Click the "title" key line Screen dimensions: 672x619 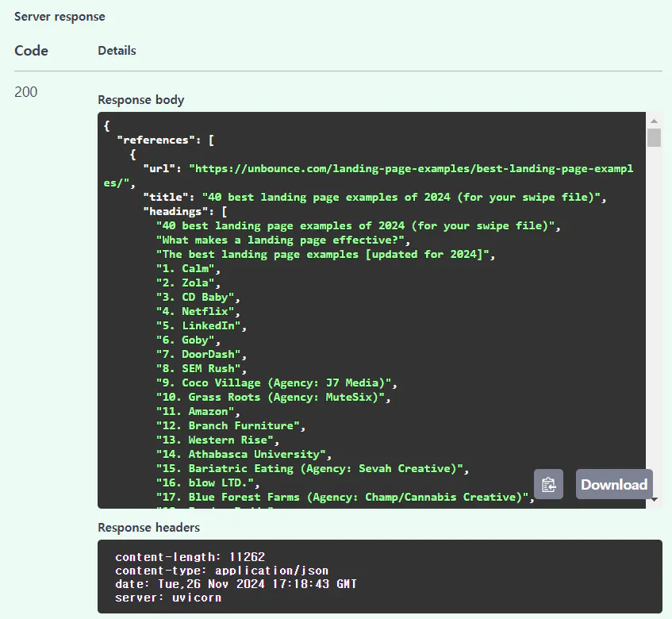click(374, 197)
